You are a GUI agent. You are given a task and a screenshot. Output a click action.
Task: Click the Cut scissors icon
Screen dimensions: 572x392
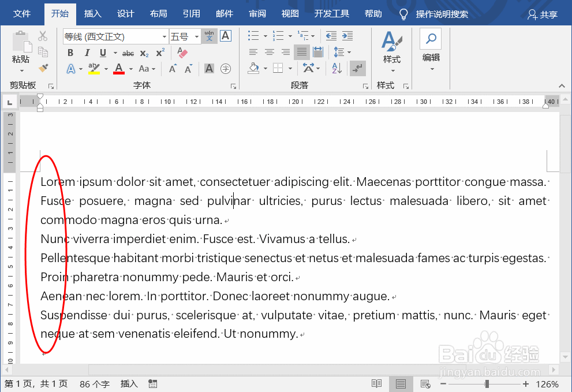click(x=43, y=36)
